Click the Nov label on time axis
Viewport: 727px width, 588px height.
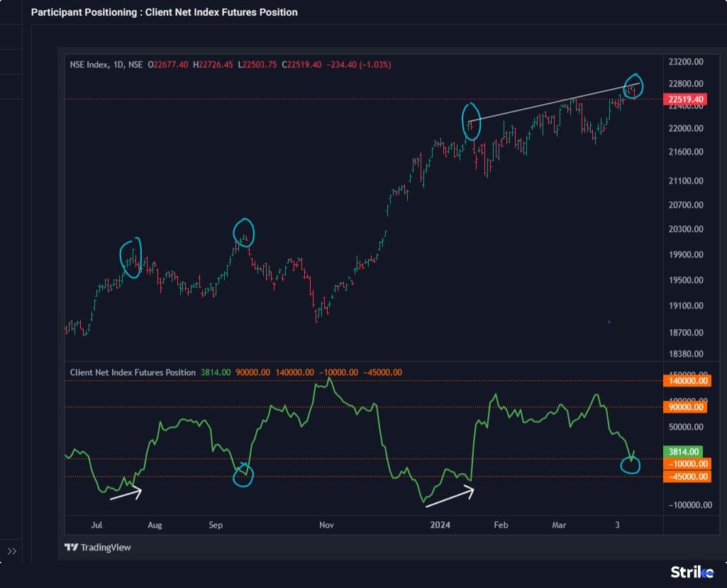(326, 525)
